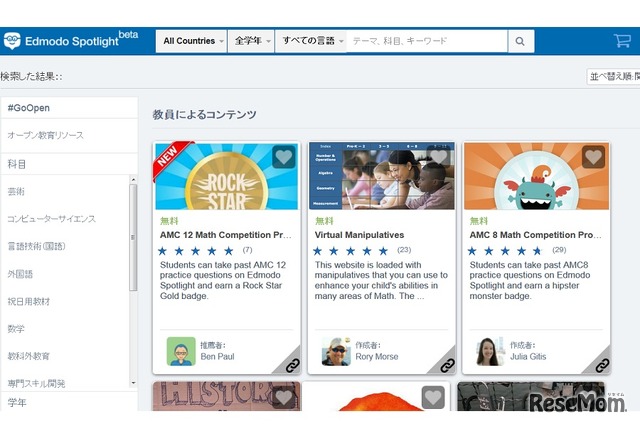The height and width of the screenshot is (426, 640).
Task: Open Virtual Manipulatives title link
Action: coord(359,235)
